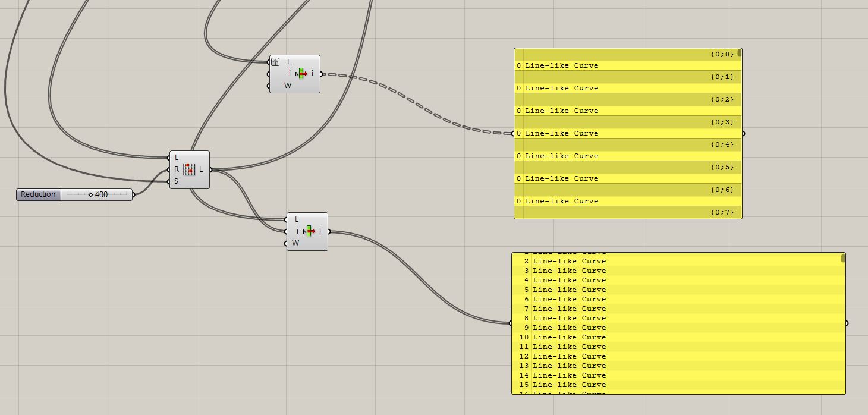Click the scrollbar of the top panel
Viewport: 868px width, 415px height.
[x=738, y=54]
